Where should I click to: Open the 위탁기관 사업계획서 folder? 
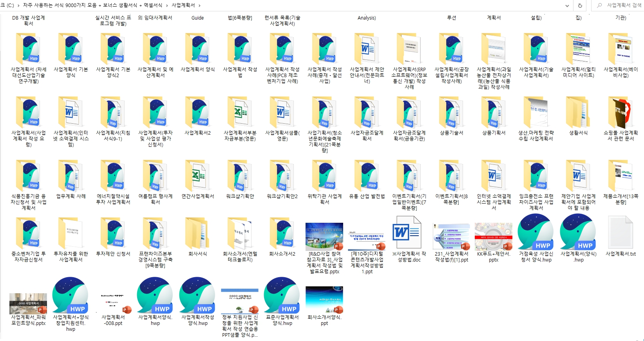pos(324,176)
